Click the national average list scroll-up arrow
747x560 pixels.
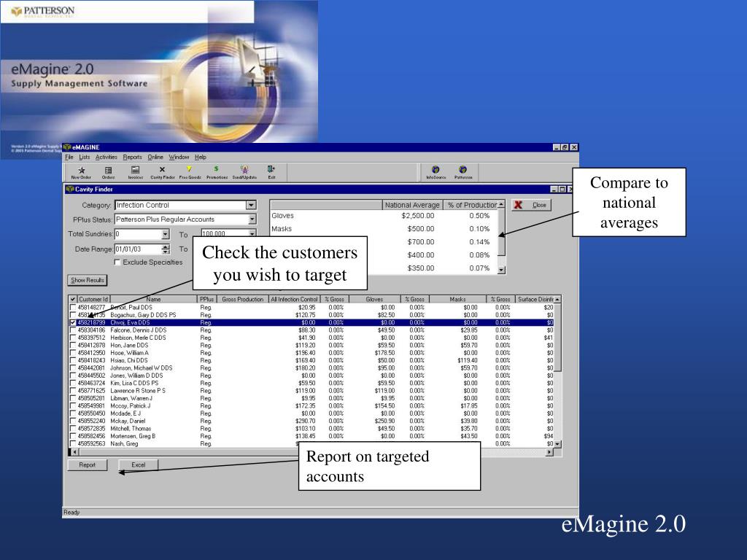pyautogui.click(x=501, y=204)
